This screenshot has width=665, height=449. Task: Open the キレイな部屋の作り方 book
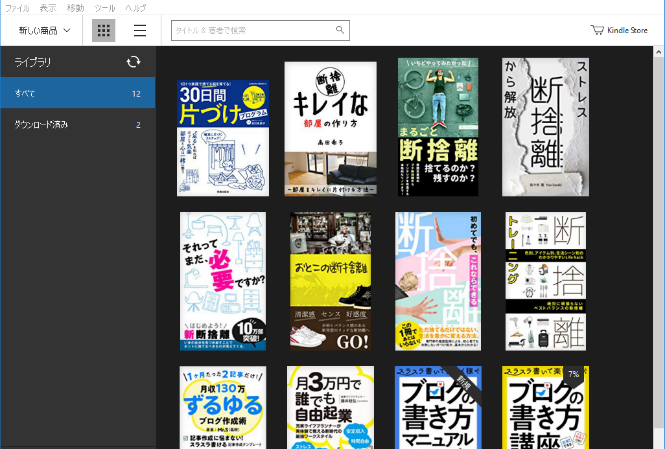[x=330, y=129]
